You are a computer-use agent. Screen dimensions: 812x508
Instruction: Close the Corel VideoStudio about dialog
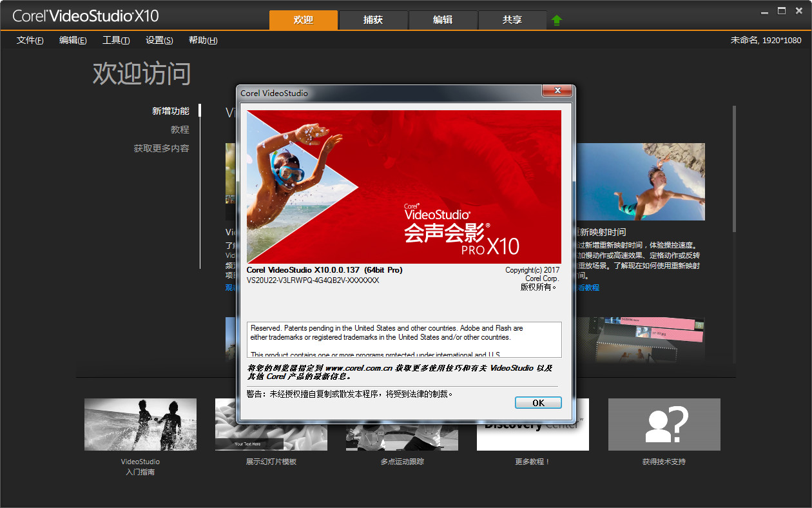tap(557, 91)
